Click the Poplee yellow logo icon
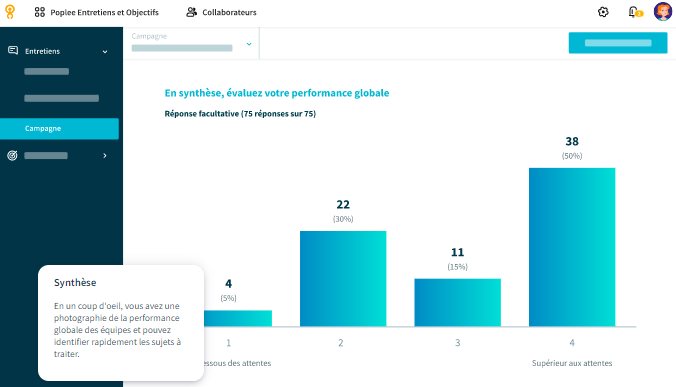Image resolution: width=676 pixels, height=387 pixels. pyautogui.click(x=10, y=12)
